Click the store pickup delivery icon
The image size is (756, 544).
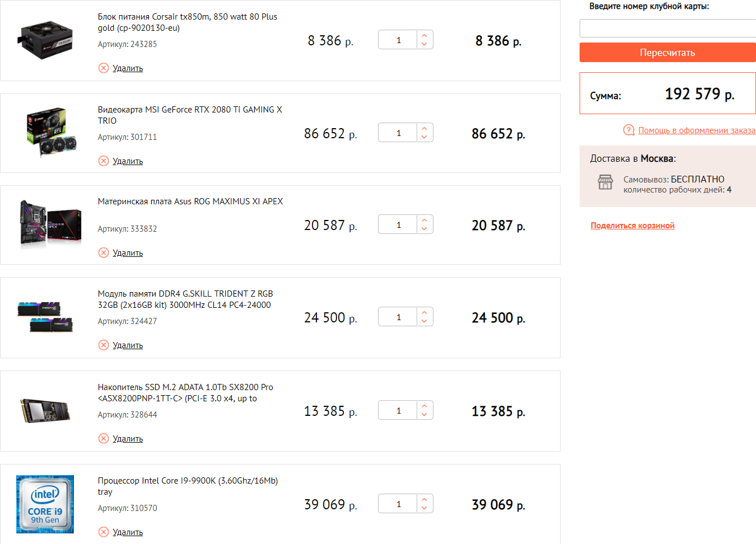click(605, 182)
